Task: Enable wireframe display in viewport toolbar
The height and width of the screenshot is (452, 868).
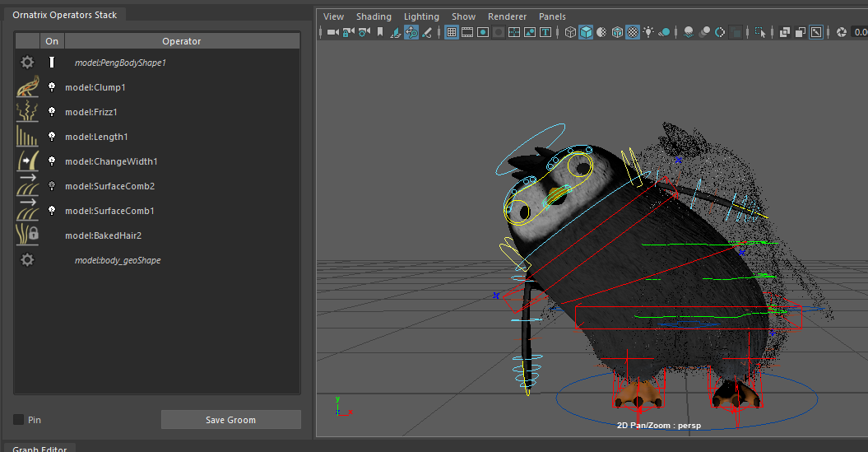Action: [570, 32]
